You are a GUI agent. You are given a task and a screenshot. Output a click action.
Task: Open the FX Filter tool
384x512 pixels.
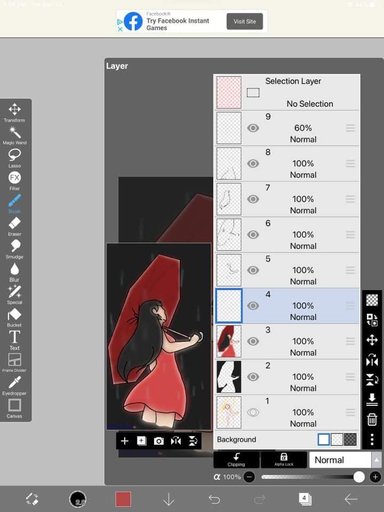[14, 181]
